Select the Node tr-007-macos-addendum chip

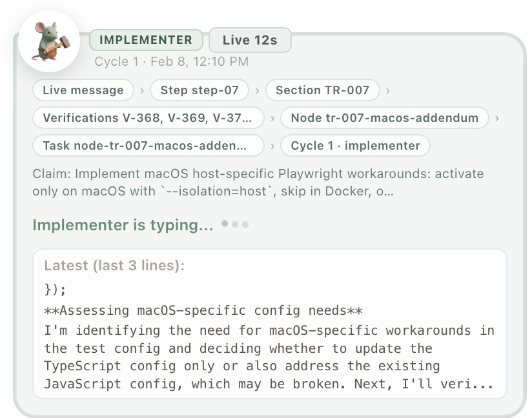pos(385,118)
